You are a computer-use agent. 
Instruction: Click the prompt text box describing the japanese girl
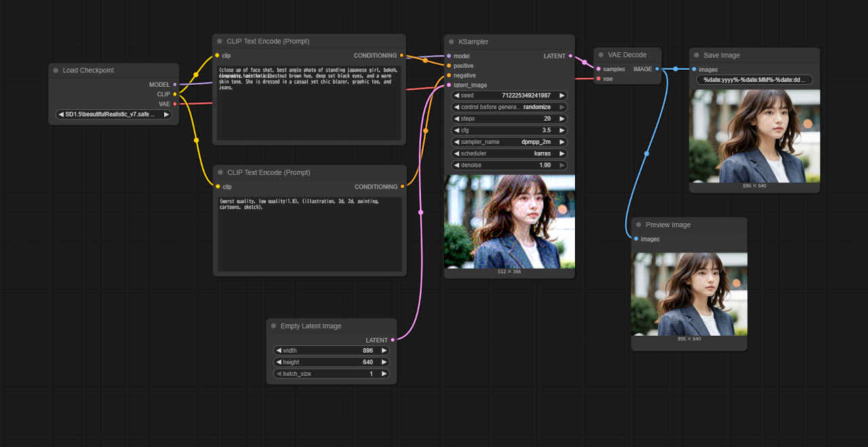309,102
